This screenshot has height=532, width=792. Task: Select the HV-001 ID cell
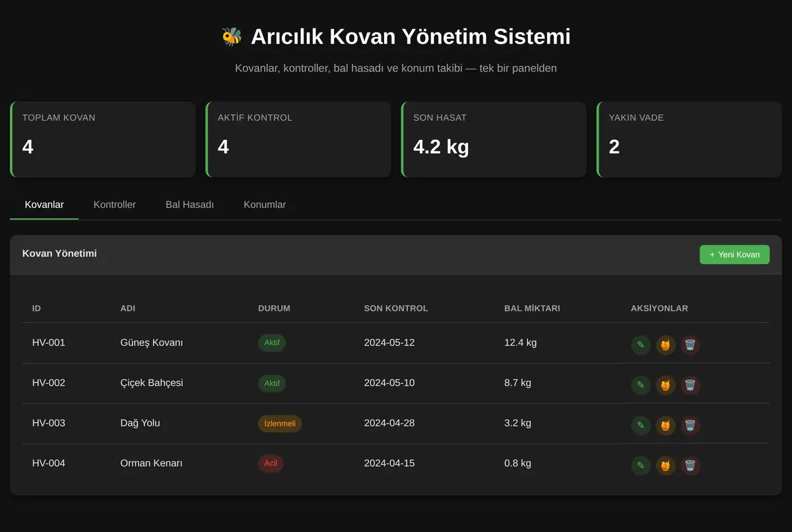(49, 343)
